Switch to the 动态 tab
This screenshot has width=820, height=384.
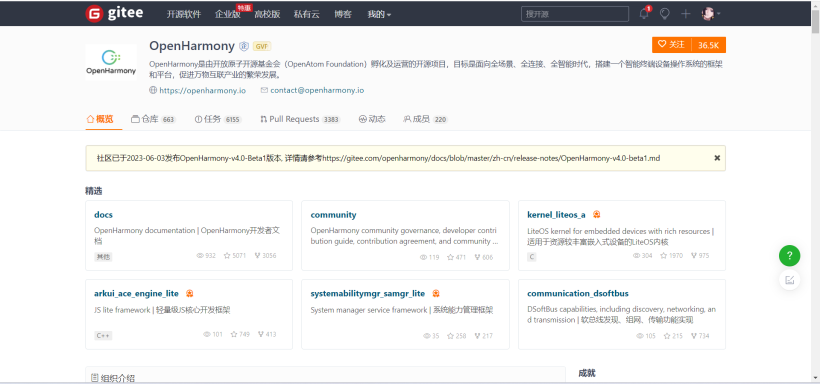pos(372,119)
